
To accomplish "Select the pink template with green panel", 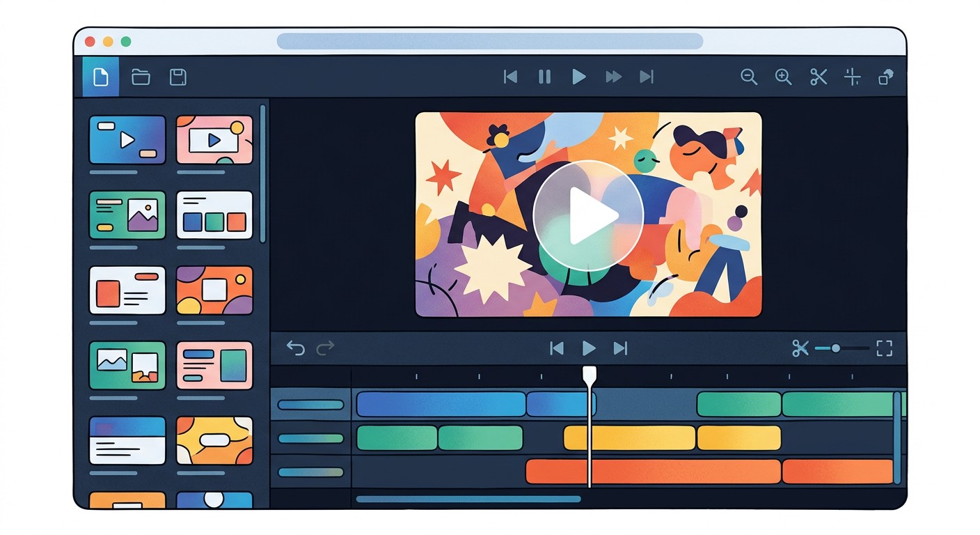I will click(x=214, y=366).
